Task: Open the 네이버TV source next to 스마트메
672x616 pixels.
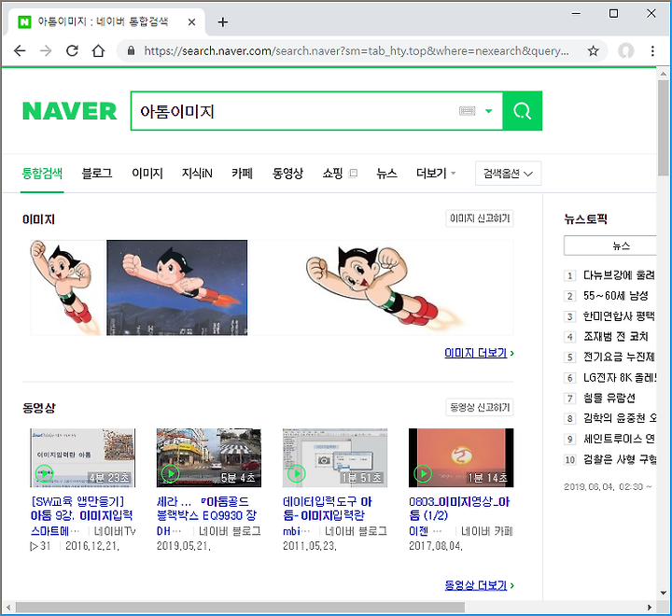Action: 115,532
